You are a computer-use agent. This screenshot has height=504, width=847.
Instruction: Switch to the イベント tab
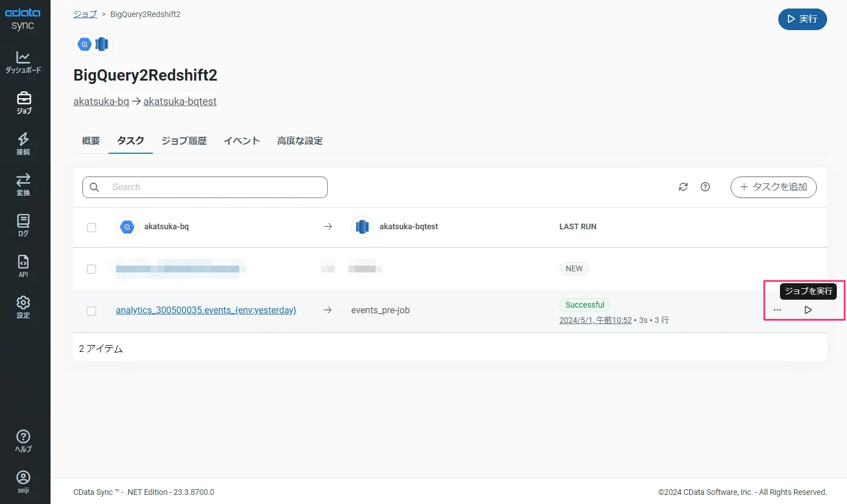242,141
